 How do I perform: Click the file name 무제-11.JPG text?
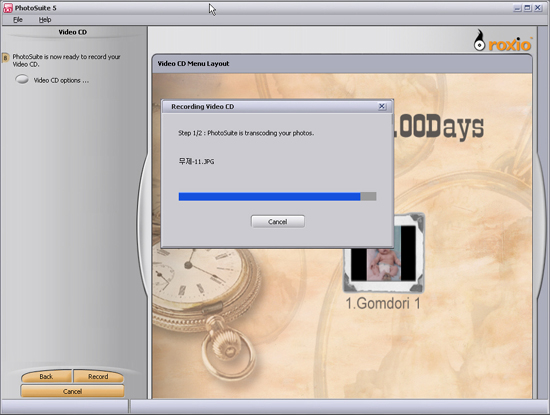196,161
